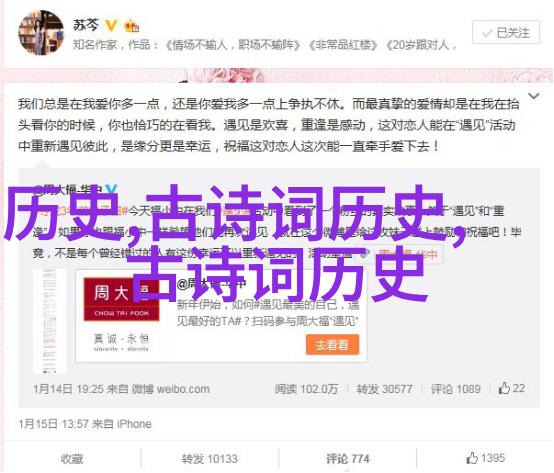The image size is (554, 473).
Task: Open 苏芩's profile avatar photo
Action: tap(41, 33)
